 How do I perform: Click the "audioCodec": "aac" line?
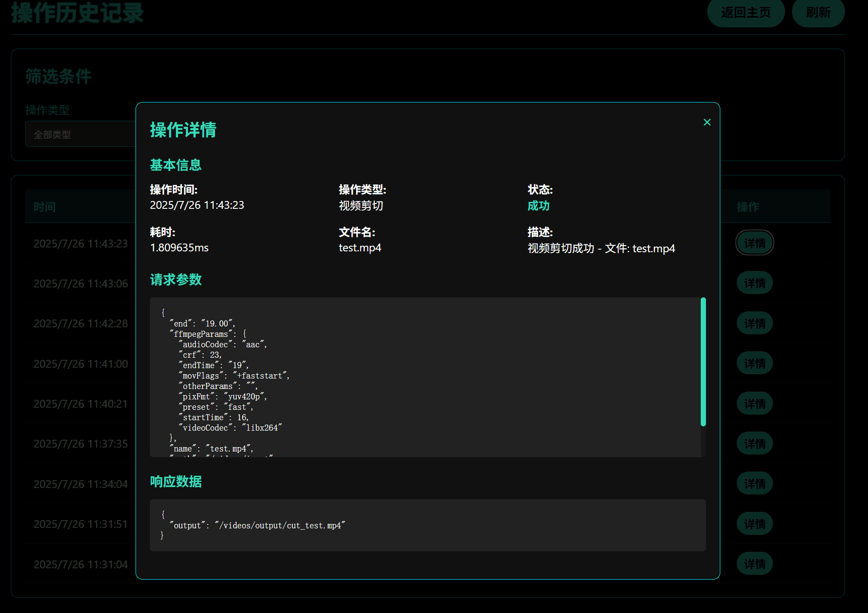[223, 344]
